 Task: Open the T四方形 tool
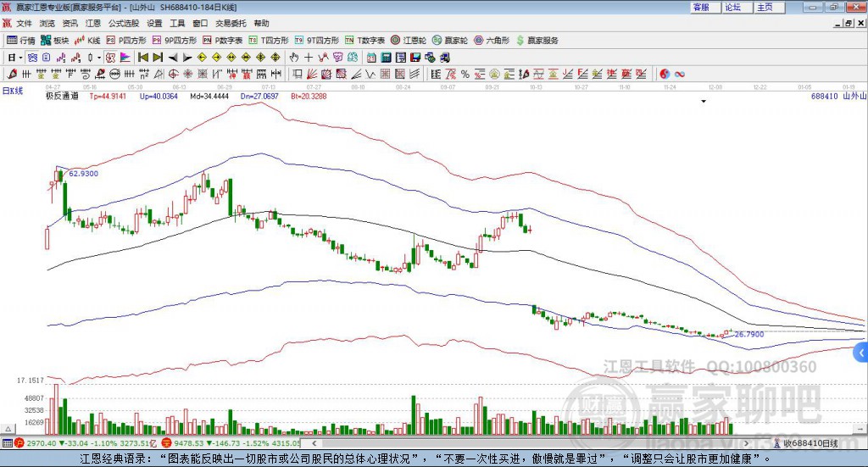pyautogui.click(x=269, y=41)
